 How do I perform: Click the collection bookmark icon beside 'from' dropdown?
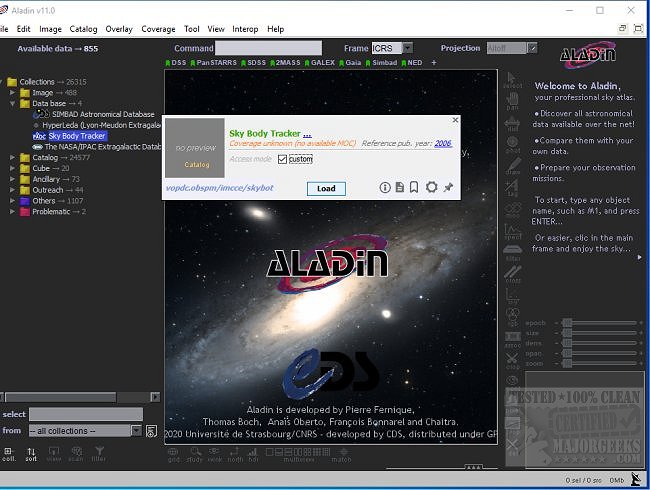pyautogui.click(x=151, y=431)
